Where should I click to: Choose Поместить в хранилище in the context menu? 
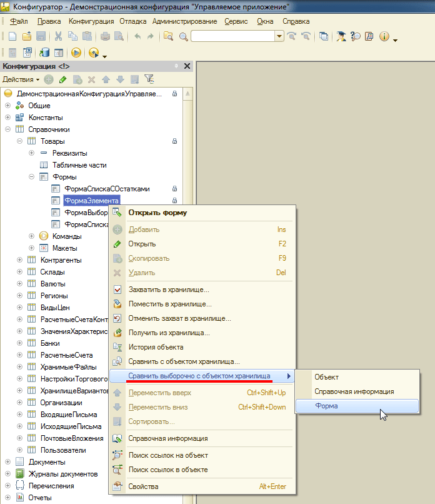click(x=202, y=304)
